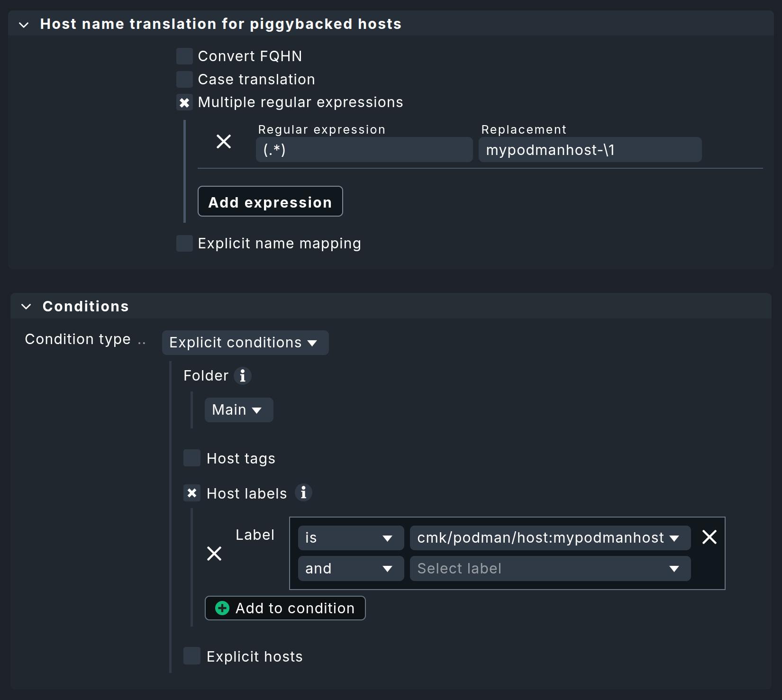782x700 pixels.
Task: Show Host labels info icon
Action: (x=303, y=493)
